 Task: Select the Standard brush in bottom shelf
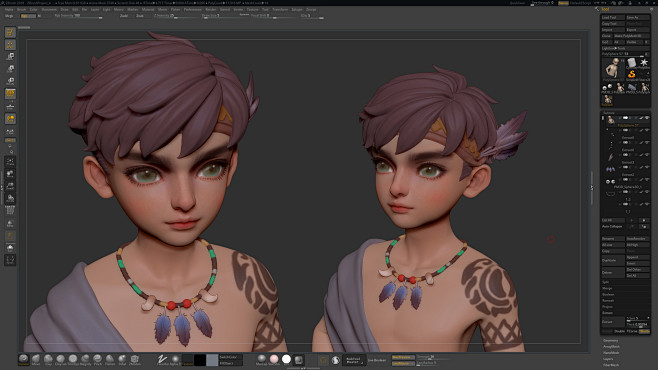[24, 359]
